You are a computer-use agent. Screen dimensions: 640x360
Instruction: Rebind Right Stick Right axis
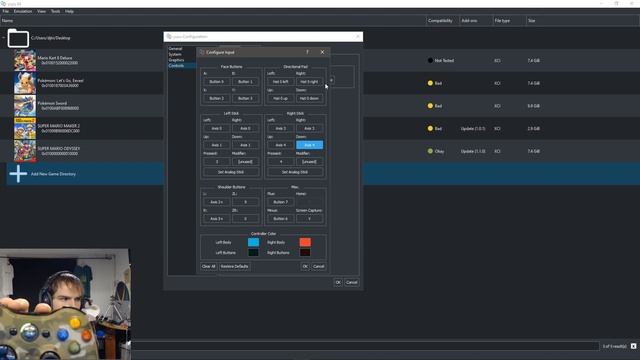(x=309, y=128)
